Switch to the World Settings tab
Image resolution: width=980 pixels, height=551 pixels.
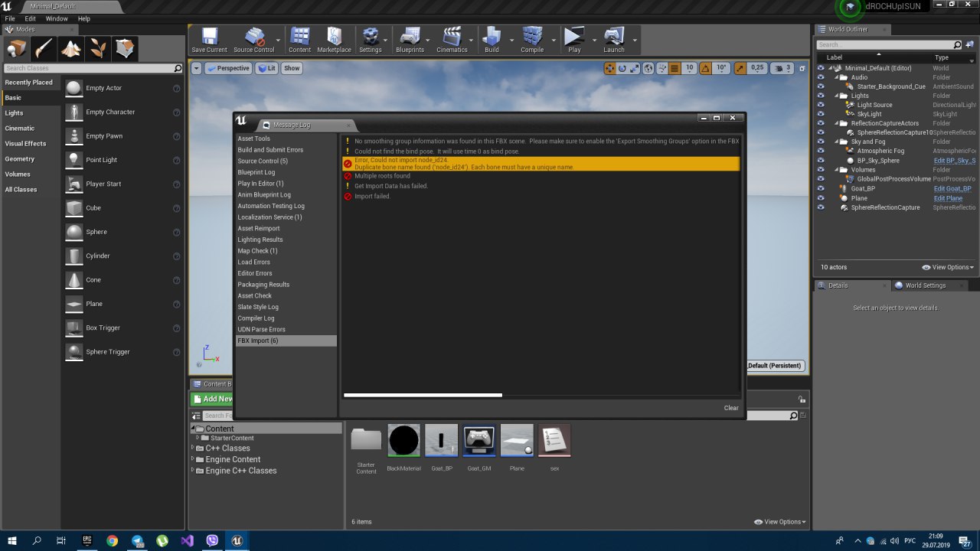point(925,285)
